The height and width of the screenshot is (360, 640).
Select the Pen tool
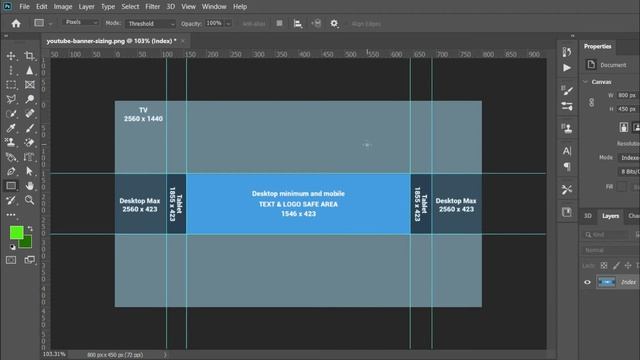pyautogui.click(x=11, y=171)
